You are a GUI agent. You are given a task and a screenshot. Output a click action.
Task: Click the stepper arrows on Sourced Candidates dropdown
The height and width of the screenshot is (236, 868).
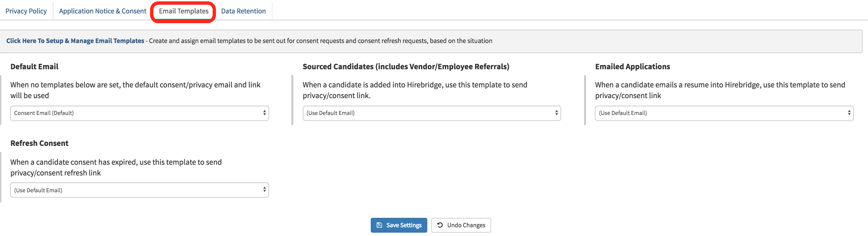coord(556,113)
